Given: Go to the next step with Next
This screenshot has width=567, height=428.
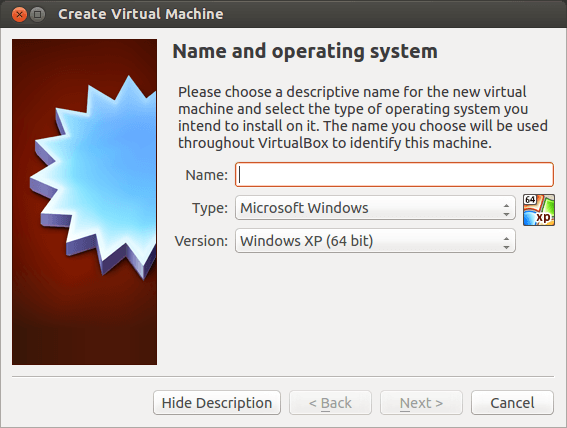Looking at the screenshot, I should coord(421,403).
